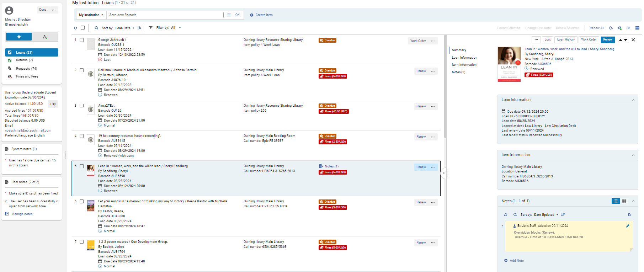
Task: Tick the select-all loans checkbox
Action: coord(83,28)
